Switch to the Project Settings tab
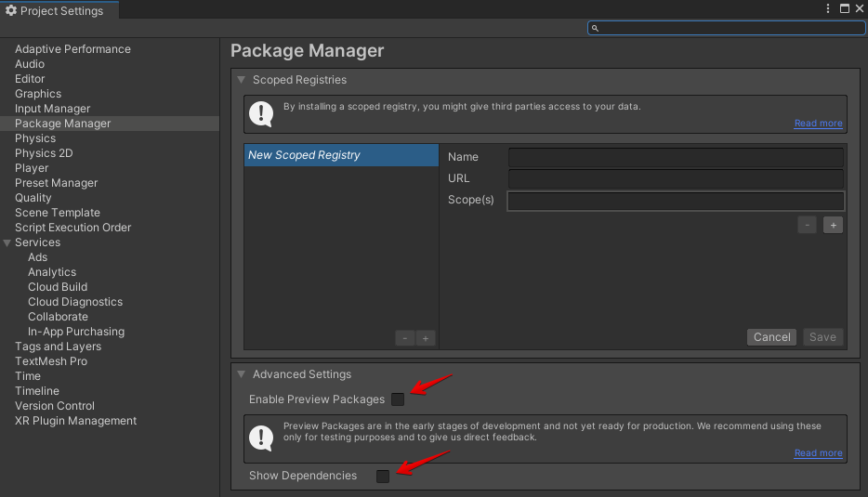The height and width of the screenshot is (497, 868). pos(59,10)
